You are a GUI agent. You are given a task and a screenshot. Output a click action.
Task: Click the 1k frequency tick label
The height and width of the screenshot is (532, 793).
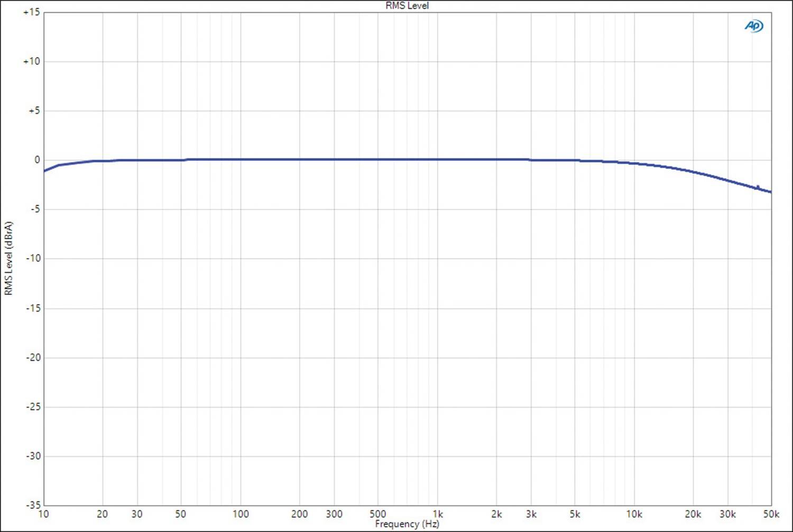pos(438,514)
